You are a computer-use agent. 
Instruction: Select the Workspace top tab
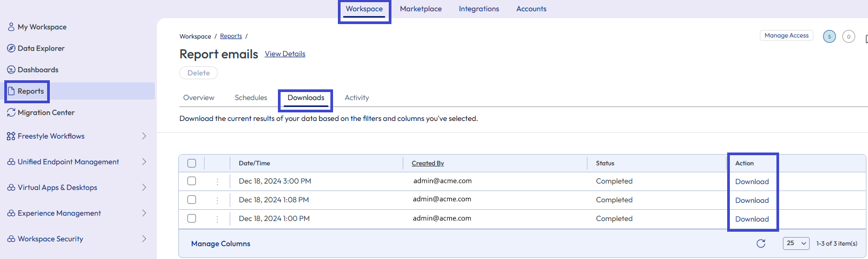pos(364,9)
